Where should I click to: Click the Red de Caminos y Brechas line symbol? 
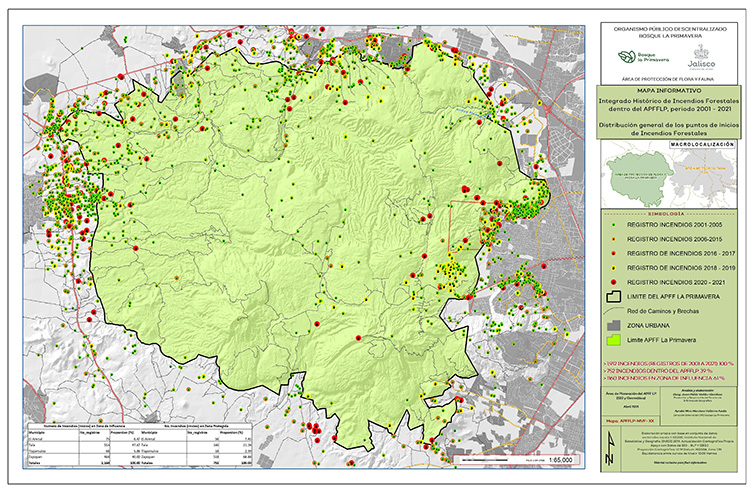point(609,313)
